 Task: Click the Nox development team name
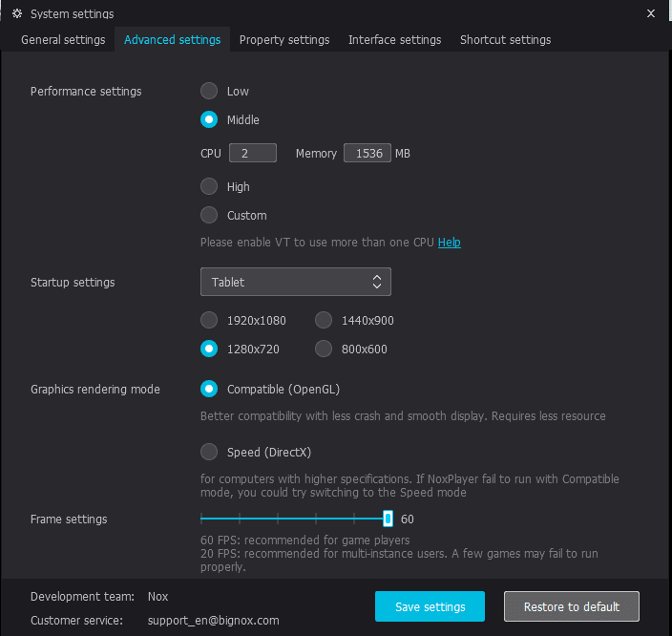pyautogui.click(x=157, y=597)
